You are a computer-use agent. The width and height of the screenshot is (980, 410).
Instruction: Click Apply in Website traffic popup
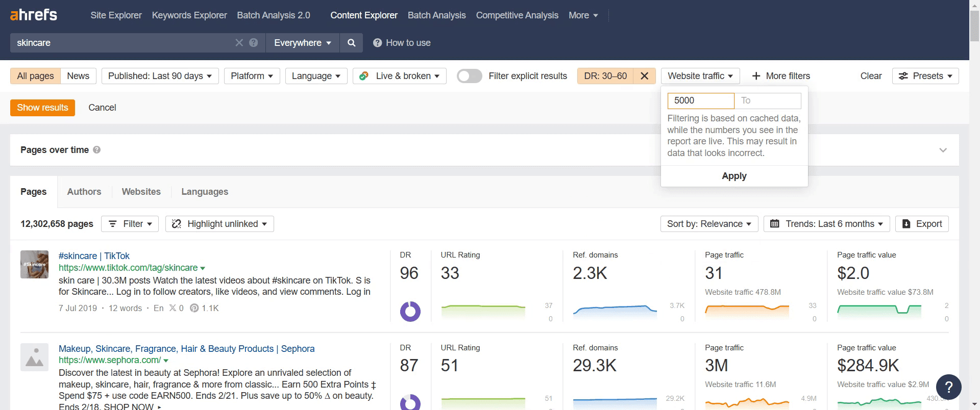click(734, 176)
